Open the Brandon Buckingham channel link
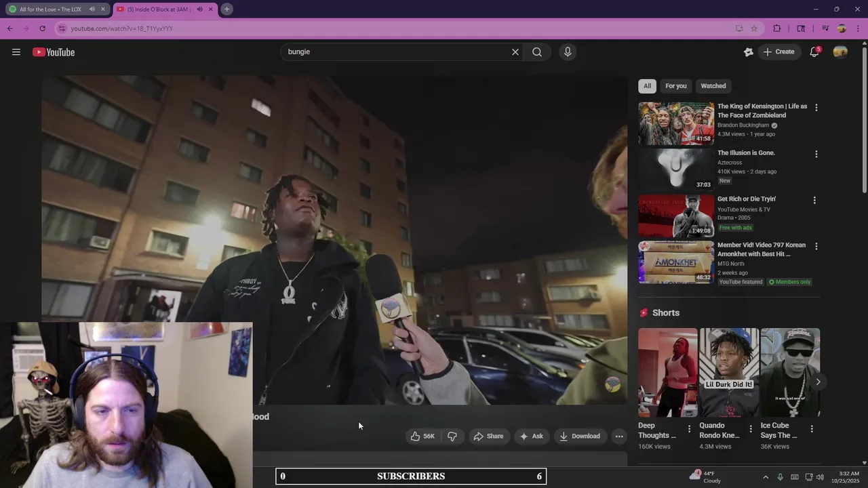The width and height of the screenshot is (868, 488). pos(743,125)
